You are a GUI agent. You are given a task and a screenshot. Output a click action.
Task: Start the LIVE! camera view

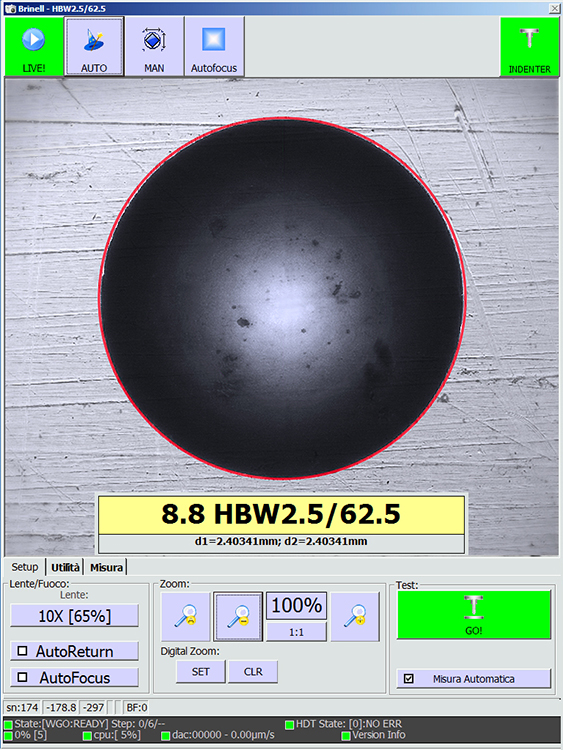pyautogui.click(x=34, y=46)
